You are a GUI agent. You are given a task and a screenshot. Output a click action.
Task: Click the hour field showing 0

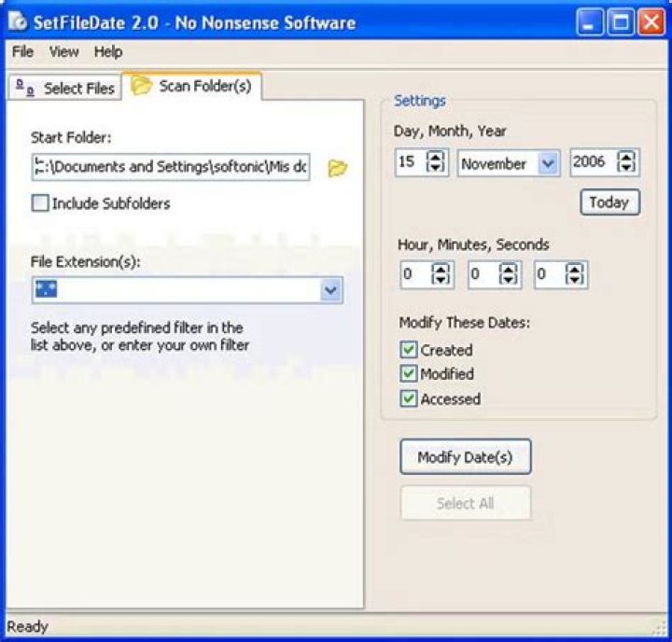coord(416,274)
